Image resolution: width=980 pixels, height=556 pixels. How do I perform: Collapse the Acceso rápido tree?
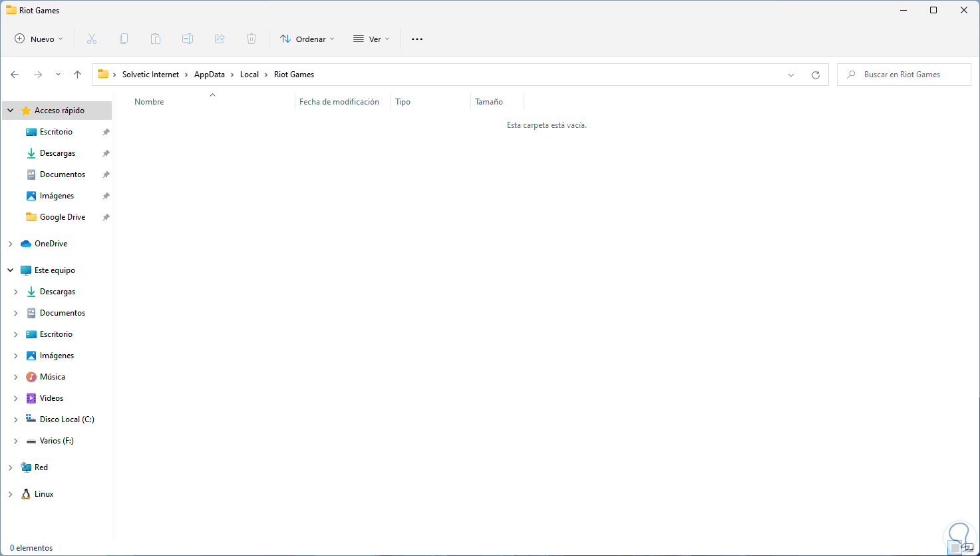(11, 111)
